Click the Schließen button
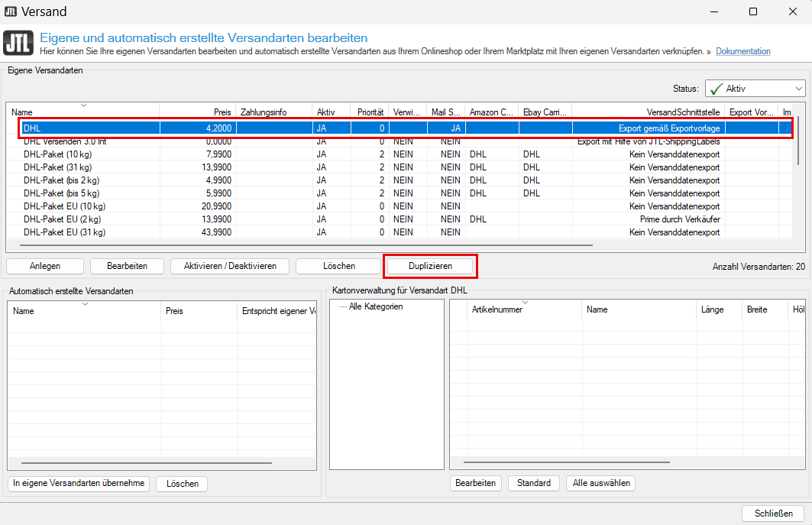Image resolution: width=812 pixels, height=525 pixels. tap(773, 513)
